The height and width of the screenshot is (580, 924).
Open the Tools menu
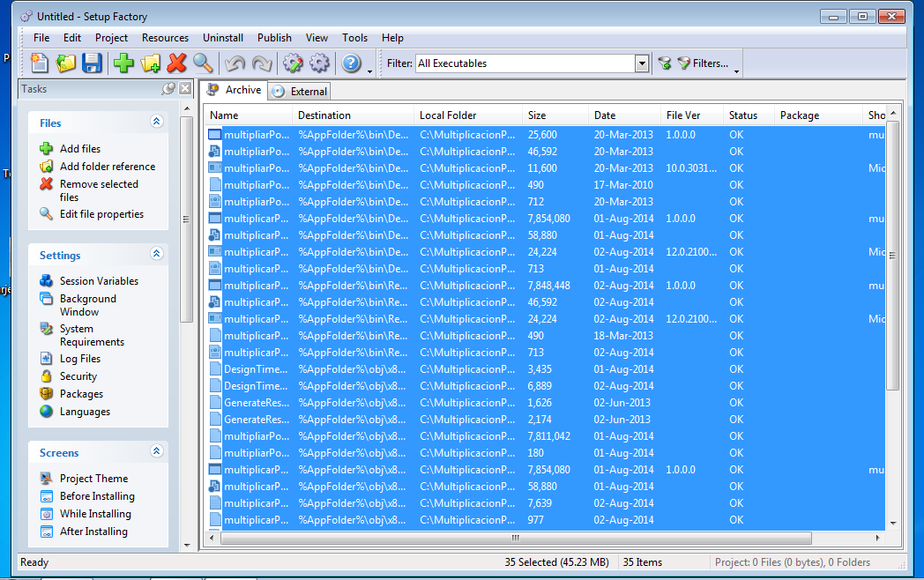(x=354, y=38)
